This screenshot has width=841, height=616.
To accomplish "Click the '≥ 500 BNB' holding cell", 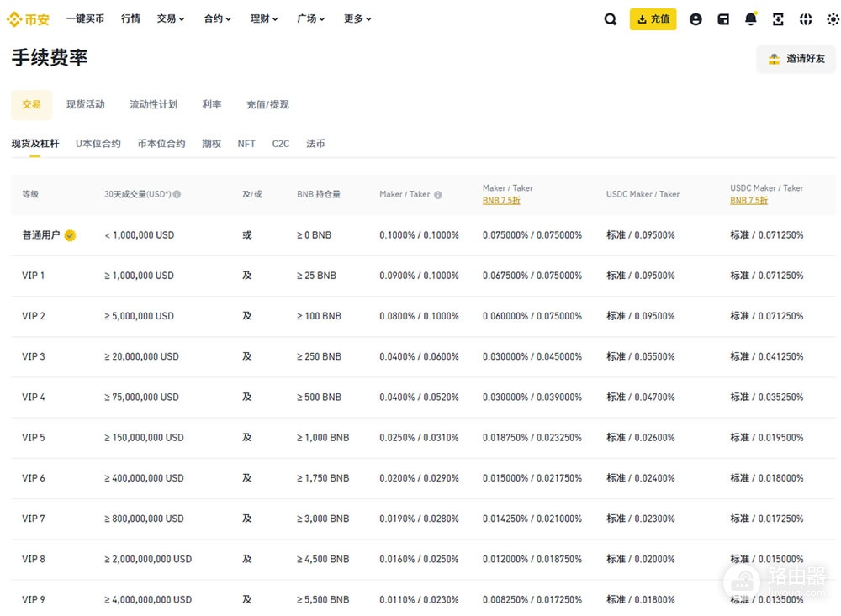I will click(319, 398).
